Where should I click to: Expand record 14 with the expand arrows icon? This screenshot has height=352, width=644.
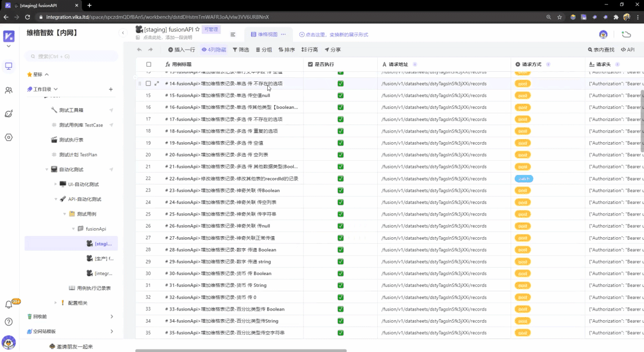pos(157,83)
